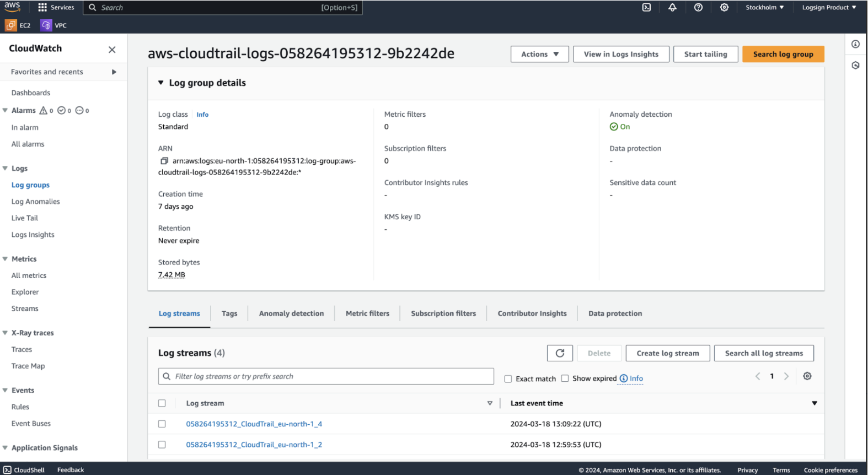Enable the Show expired checkbox
This screenshot has width=868, height=476.
click(565, 378)
